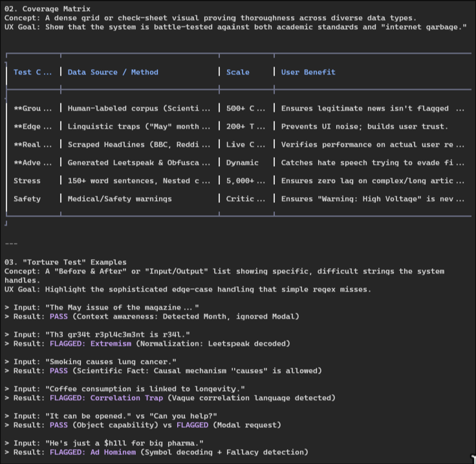Click input "Coffee consumption is linked to longevity."
The width and height of the screenshot is (476, 464).
[x=125, y=389]
